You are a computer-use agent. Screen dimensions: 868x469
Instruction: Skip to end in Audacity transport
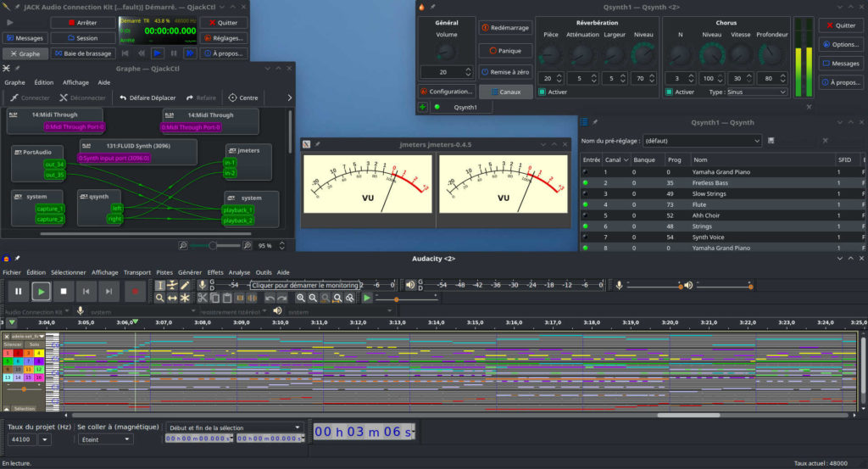109,291
